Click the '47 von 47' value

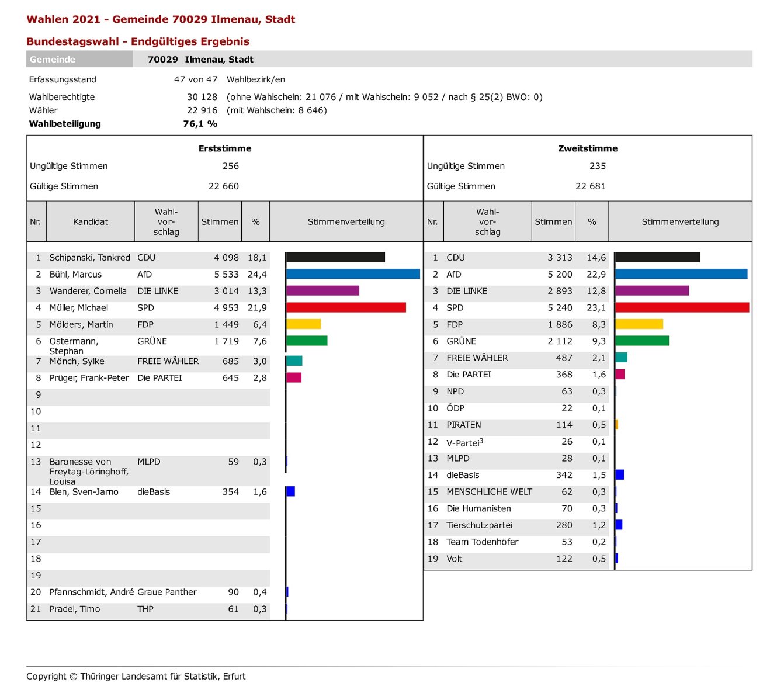coord(196,79)
